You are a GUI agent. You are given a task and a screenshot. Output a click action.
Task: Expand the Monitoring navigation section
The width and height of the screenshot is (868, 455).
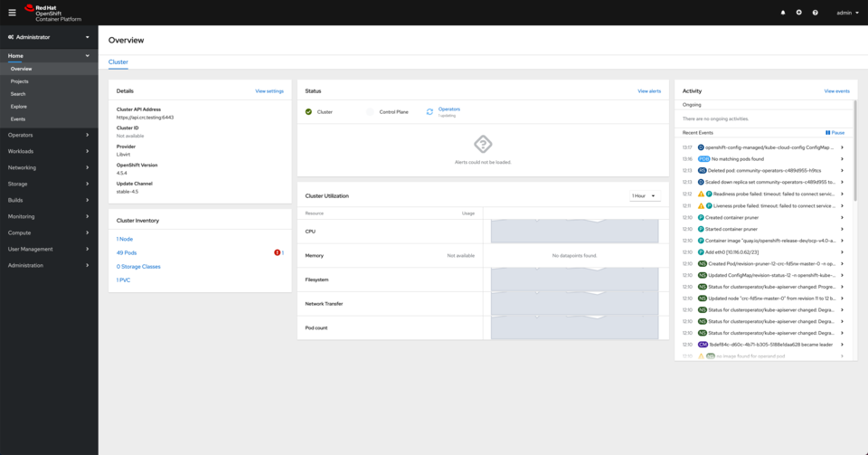49,216
